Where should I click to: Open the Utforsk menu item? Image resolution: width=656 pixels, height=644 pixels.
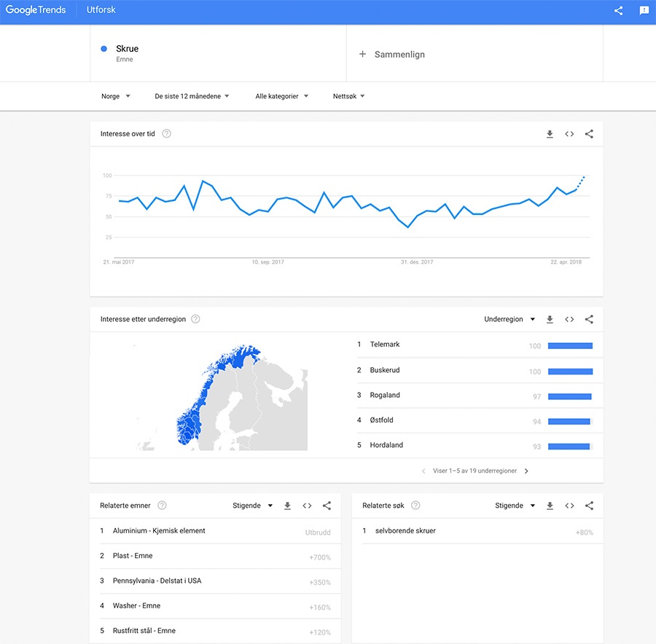(101, 11)
